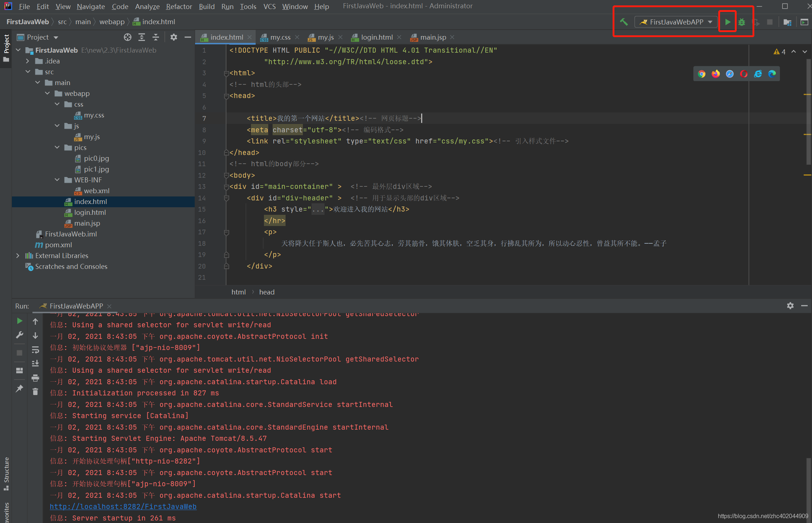Image resolution: width=812 pixels, height=523 pixels.
Task: Open in Internet Explorer browser icon
Action: coord(758,74)
